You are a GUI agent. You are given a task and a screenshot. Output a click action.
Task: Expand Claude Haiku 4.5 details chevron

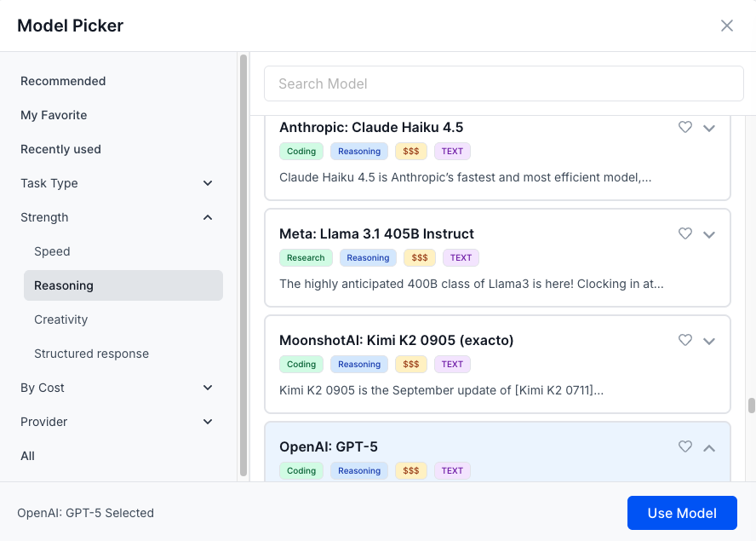click(x=708, y=129)
